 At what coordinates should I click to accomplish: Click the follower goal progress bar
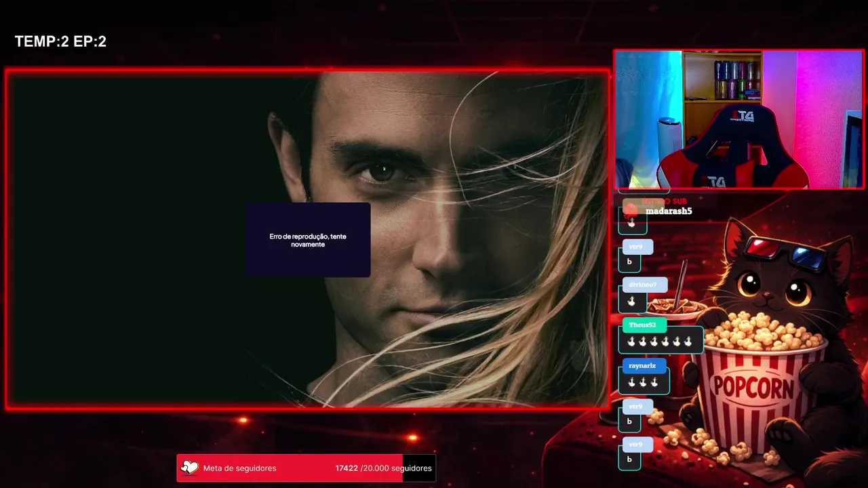[306, 468]
